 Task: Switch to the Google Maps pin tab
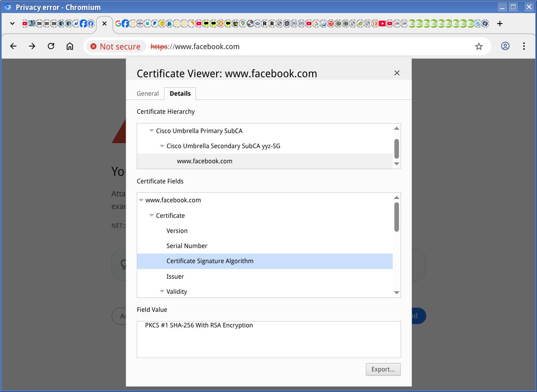click(x=242, y=24)
